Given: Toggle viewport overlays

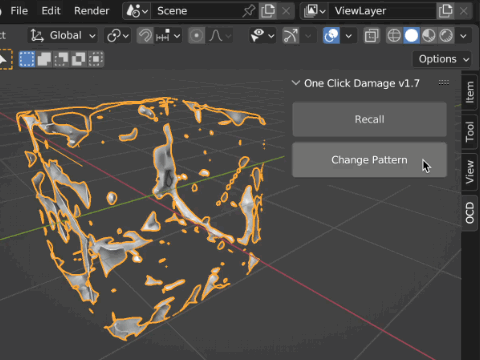Looking at the screenshot, I should (x=331, y=35).
